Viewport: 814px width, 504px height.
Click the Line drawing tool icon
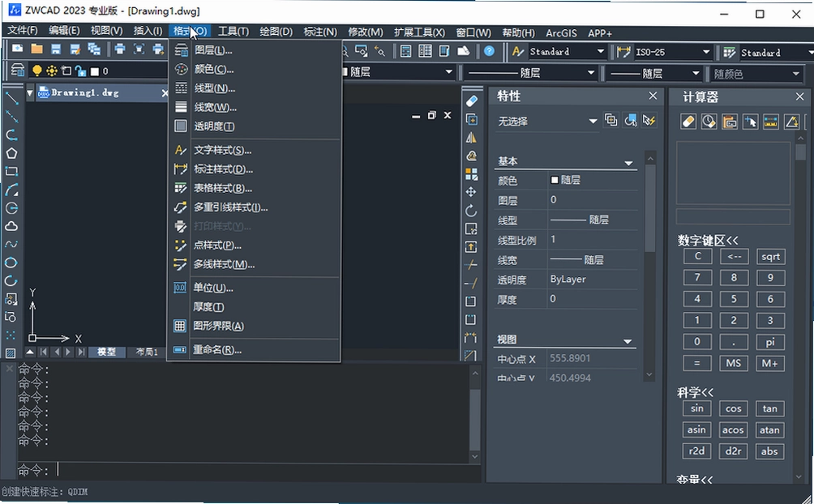point(11,98)
